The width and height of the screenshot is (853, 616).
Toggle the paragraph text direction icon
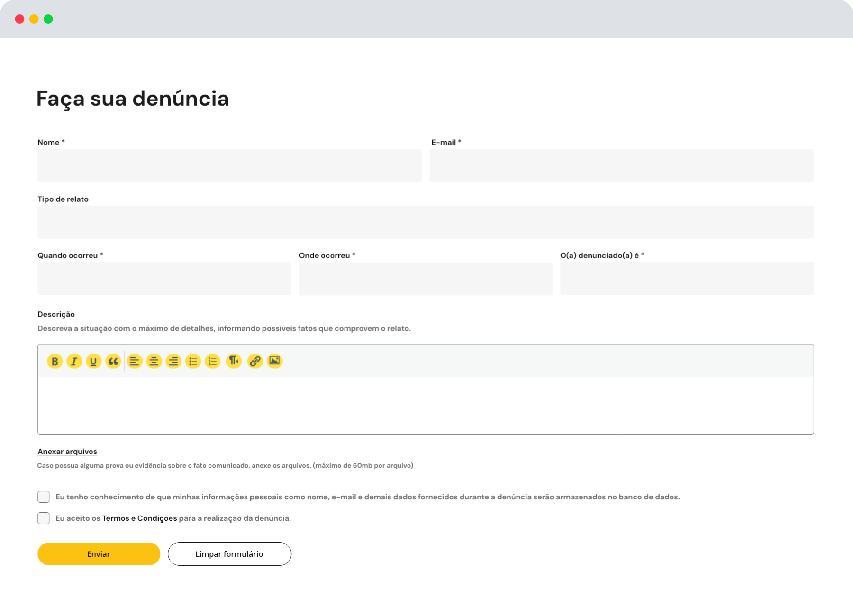tap(234, 361)
